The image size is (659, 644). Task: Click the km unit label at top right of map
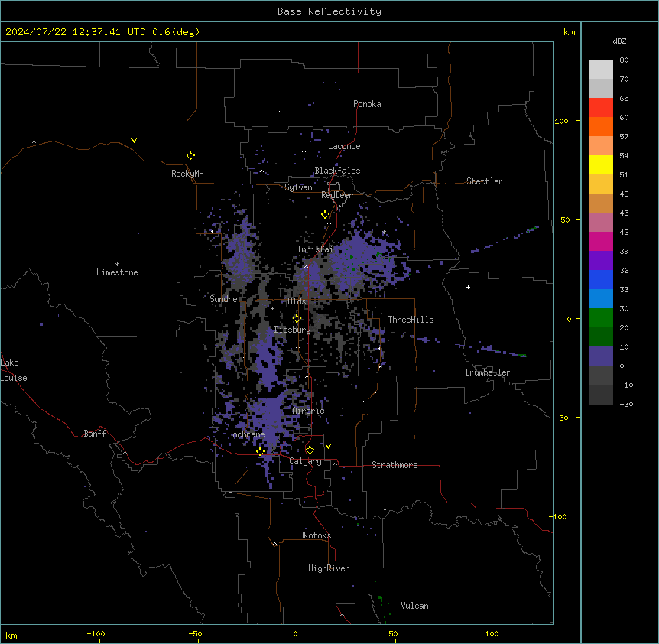(x=570, y=32)
